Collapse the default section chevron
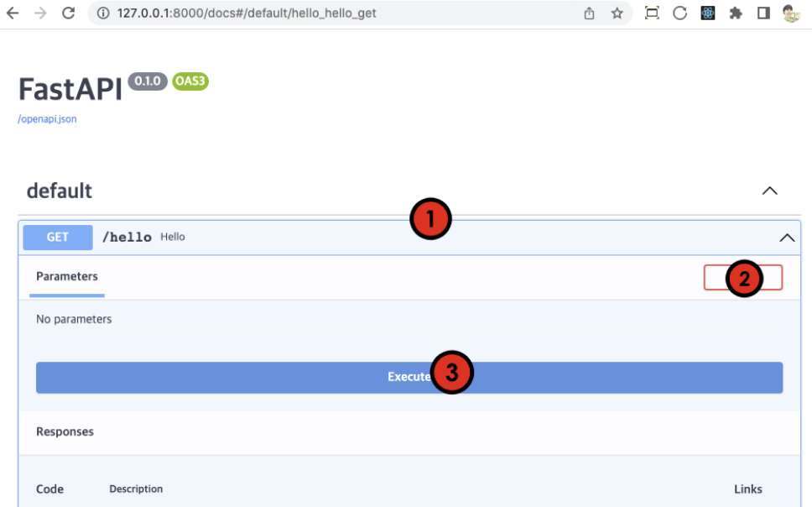The width and height of the screenshot is (812, 507). [769, 191]
